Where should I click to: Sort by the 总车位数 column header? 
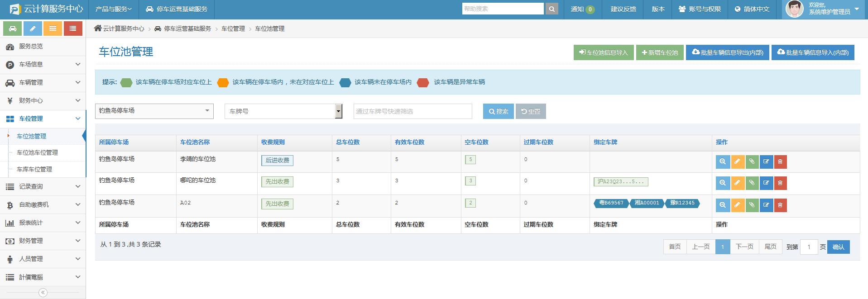click(348, 142)
